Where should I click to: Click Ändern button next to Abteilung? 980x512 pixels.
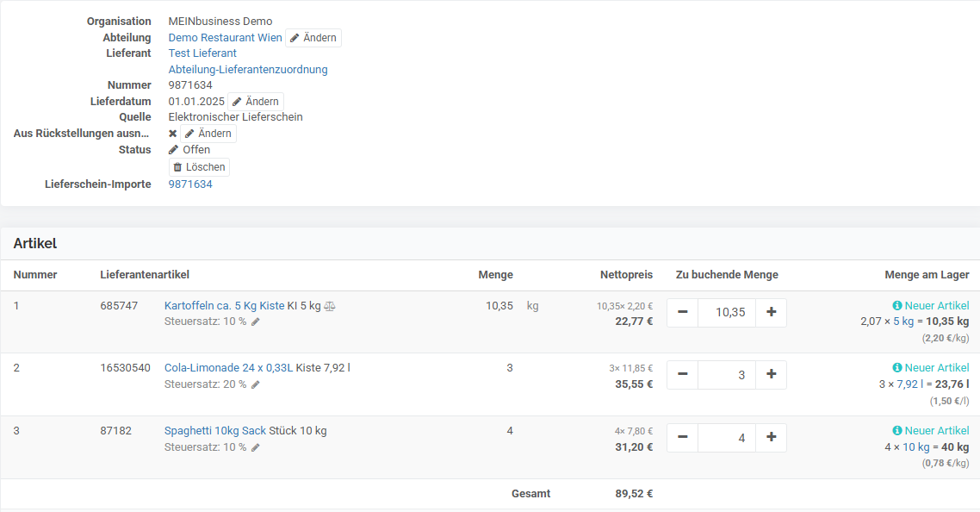(313, 38)
